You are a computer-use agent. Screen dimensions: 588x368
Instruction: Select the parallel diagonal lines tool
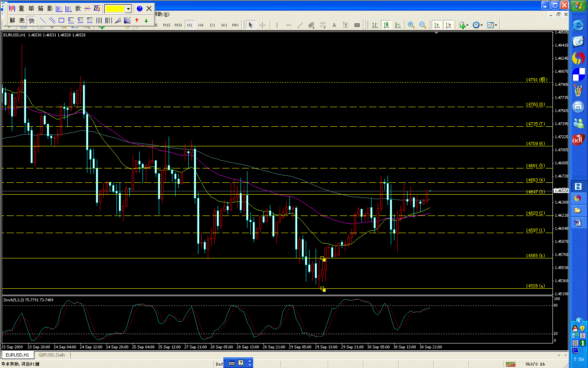click(52, 20)
